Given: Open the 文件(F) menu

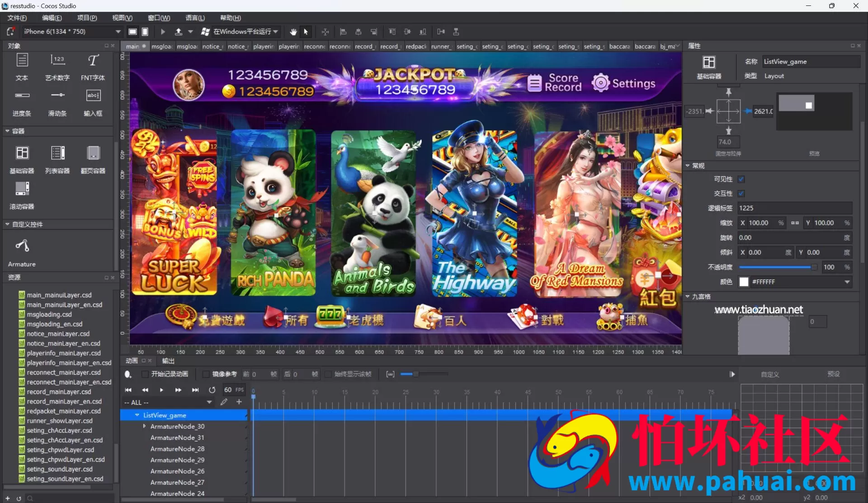Looking at the screenshot, I should tap(17, 18).
